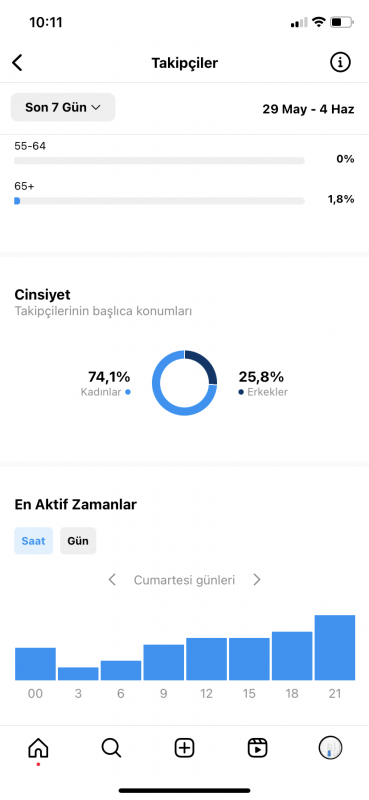Select the 21 hour bar in chart
Viewport: 369px width, 800px height.
coord(335,647)
